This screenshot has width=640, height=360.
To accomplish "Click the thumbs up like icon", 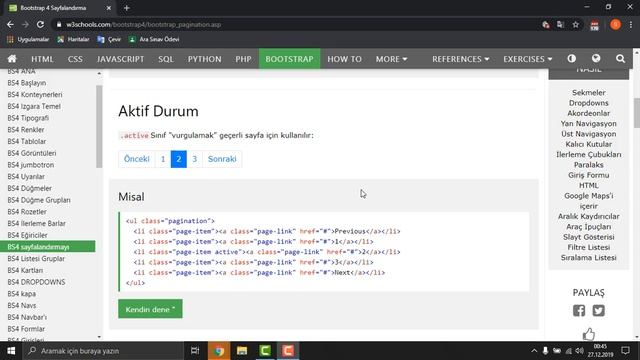I will [589, 334].
